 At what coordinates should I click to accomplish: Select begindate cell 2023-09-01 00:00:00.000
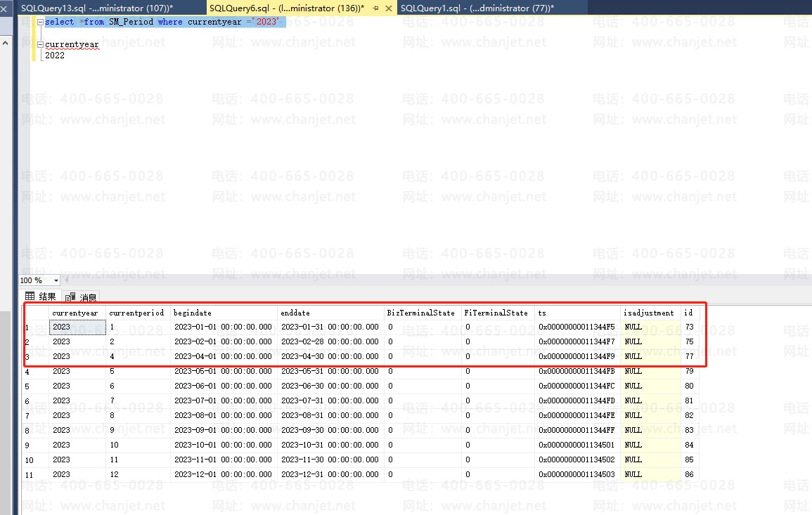click(224, 430)
